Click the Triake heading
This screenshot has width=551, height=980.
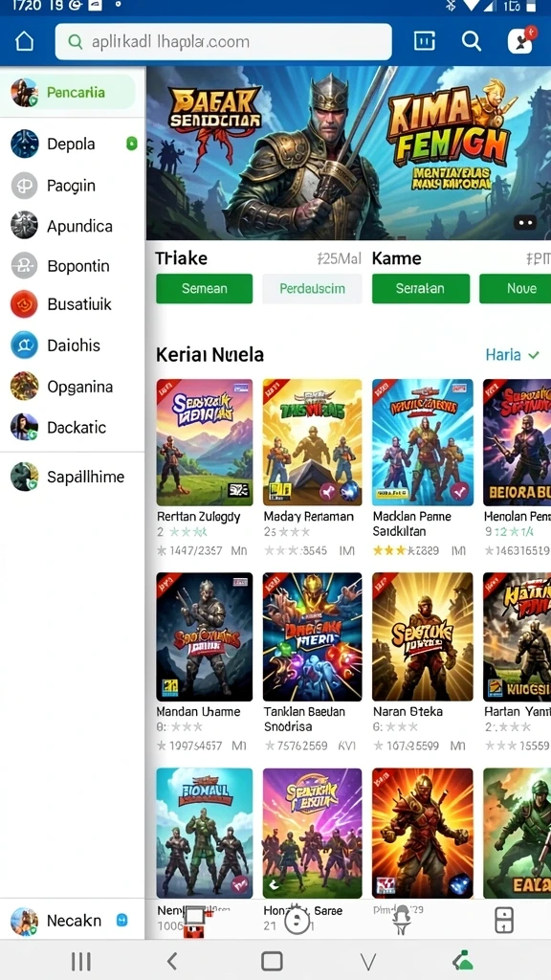181,258
